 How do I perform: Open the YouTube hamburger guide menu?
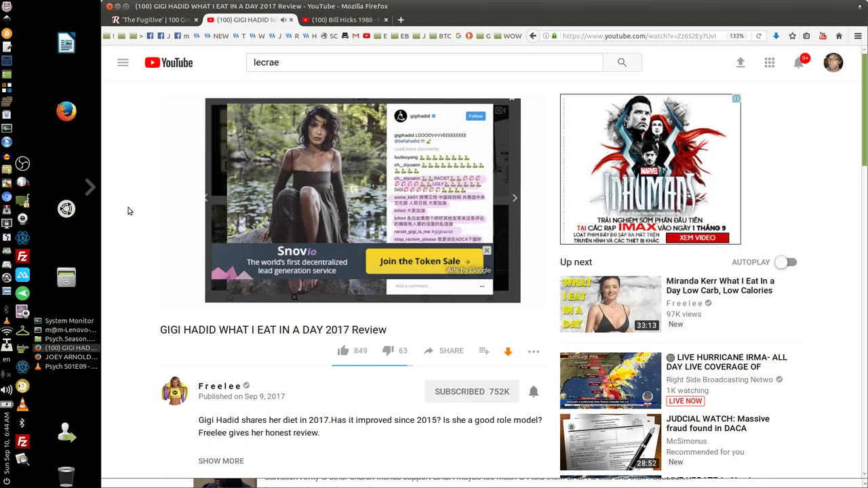[x=123, y=62]
